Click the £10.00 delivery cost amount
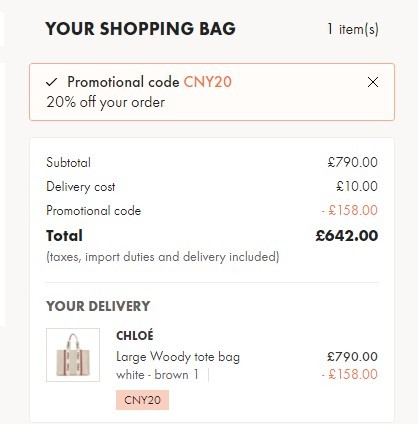The height and width of the screenshot is (424, 418). (357, 186)
